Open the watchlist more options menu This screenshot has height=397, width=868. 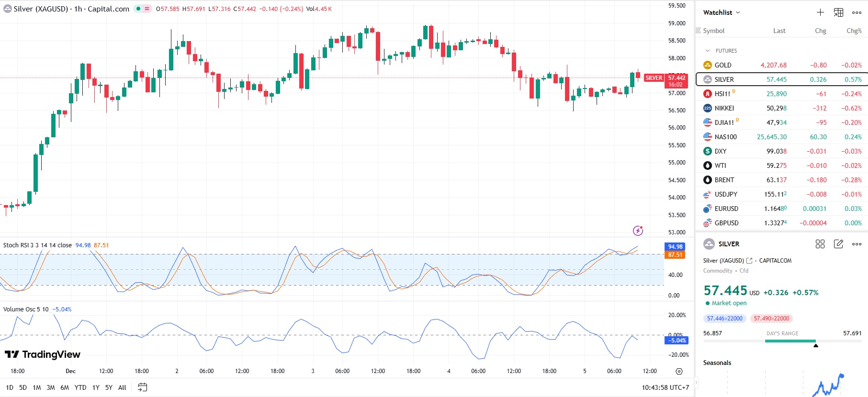(x=857, y=12)
